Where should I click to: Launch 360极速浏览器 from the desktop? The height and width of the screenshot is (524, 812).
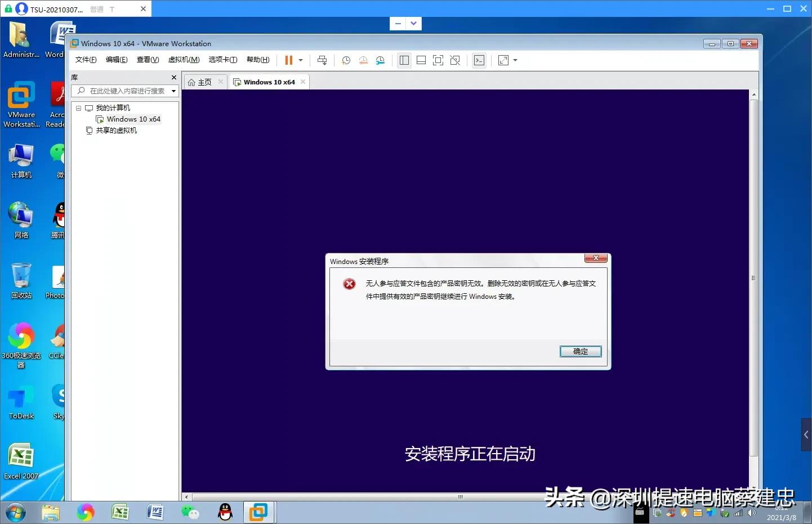(x=21, y=345)
